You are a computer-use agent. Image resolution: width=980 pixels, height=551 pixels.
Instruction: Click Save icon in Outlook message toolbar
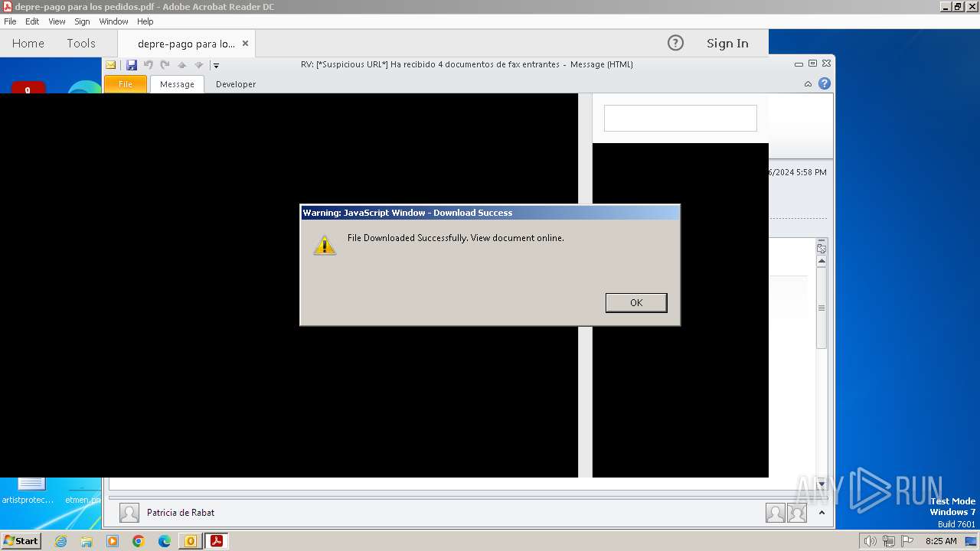(132, 65)
